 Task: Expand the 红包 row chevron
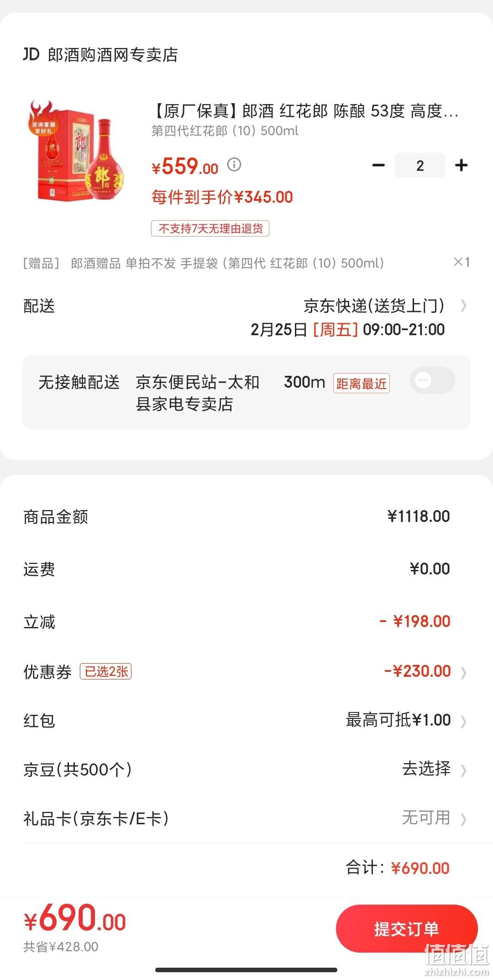(x=463, y=722)
